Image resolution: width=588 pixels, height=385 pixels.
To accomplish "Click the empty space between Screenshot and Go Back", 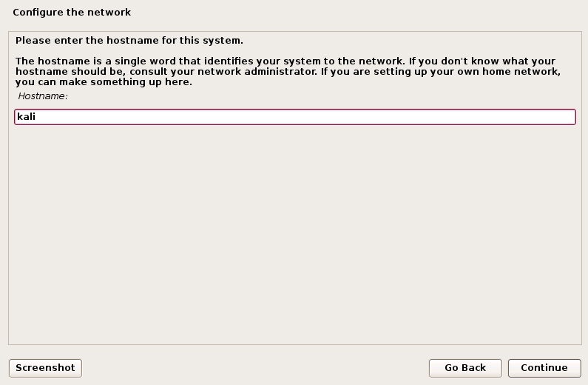I will pyautogui.click(x=255, y=368).
